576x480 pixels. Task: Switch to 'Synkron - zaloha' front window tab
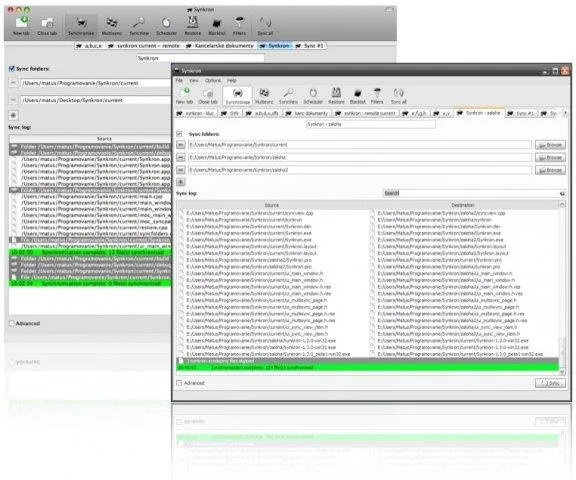pyautogui.click(x=479, y=113)
